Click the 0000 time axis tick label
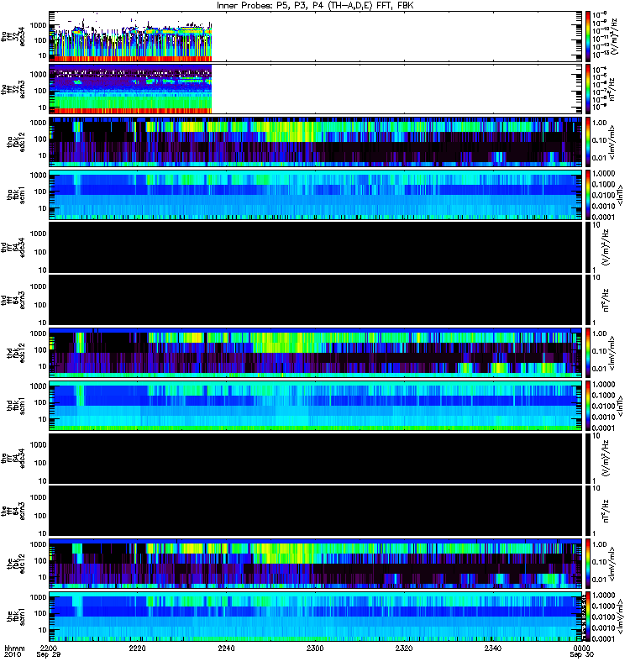Viewport: 630px width, 672px height. pyautogui.click(x=581, y=648)
